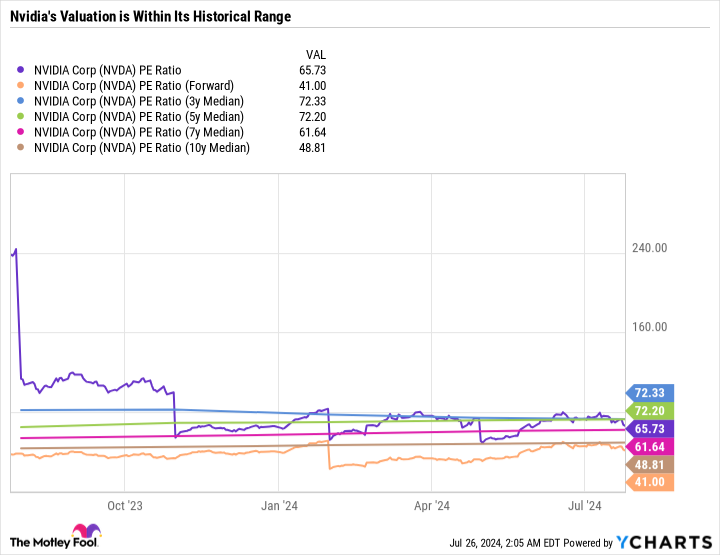
Task: Click legend value 72.33
Action: coord(312,101)
